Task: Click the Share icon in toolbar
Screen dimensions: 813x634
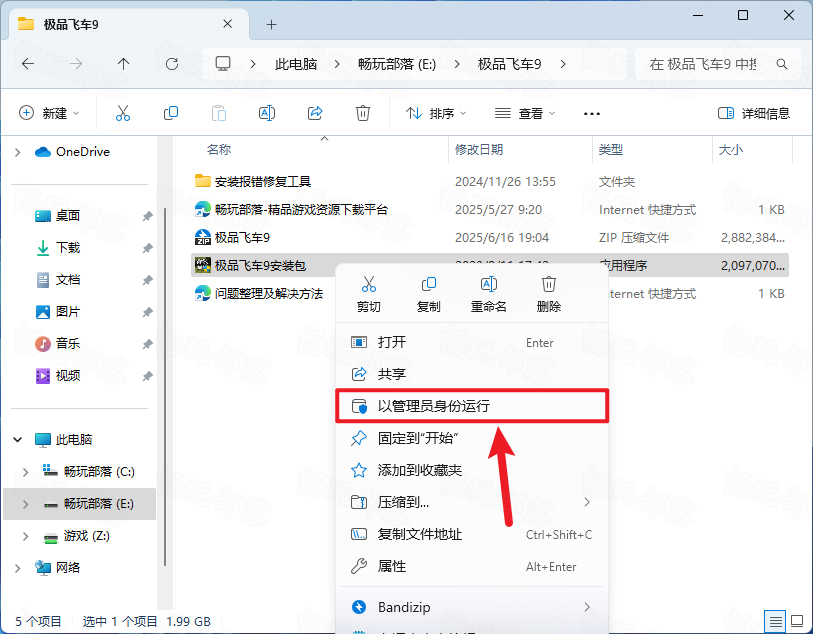Action: [315, 113]
